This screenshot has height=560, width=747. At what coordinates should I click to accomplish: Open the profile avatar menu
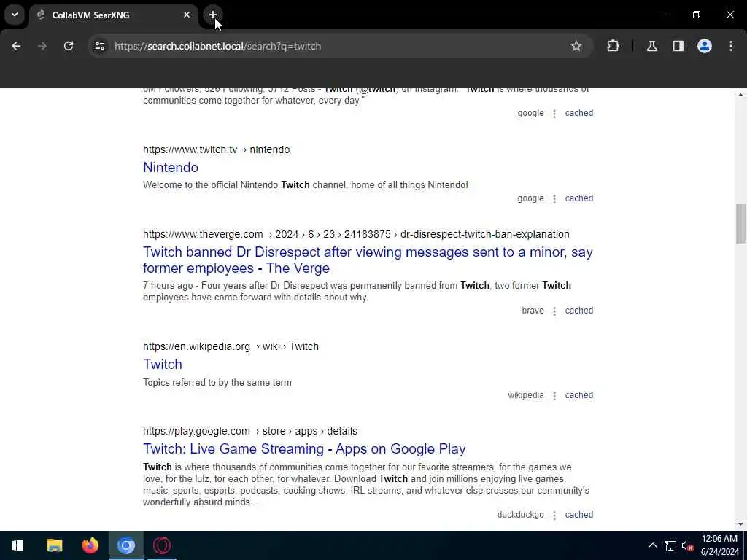pos(705,46)
